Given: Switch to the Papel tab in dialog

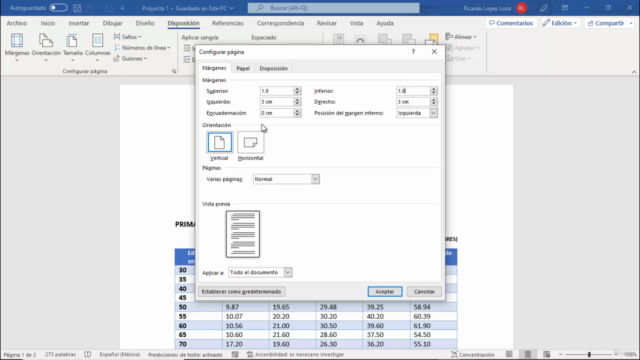Looking at the screenshot, I should pyautogui.click(x=243, y=68).
